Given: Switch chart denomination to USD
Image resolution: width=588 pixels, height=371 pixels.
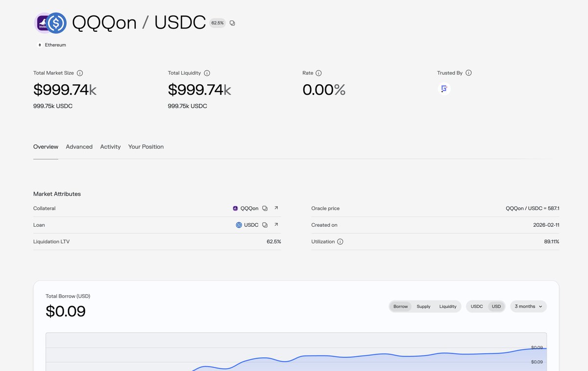Looking at the screenshot, I should tap(496, 306).
